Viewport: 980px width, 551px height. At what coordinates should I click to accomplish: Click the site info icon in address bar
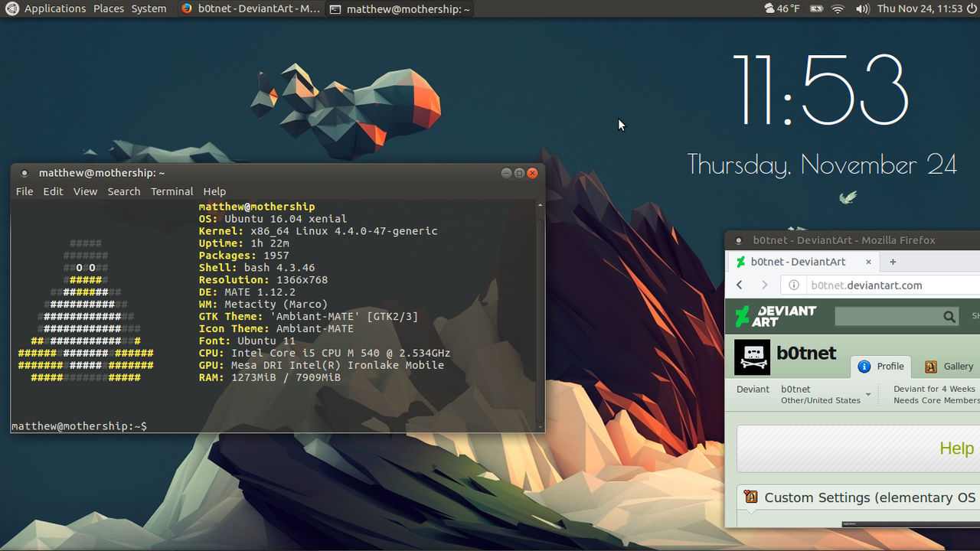(x=794, y=285)
